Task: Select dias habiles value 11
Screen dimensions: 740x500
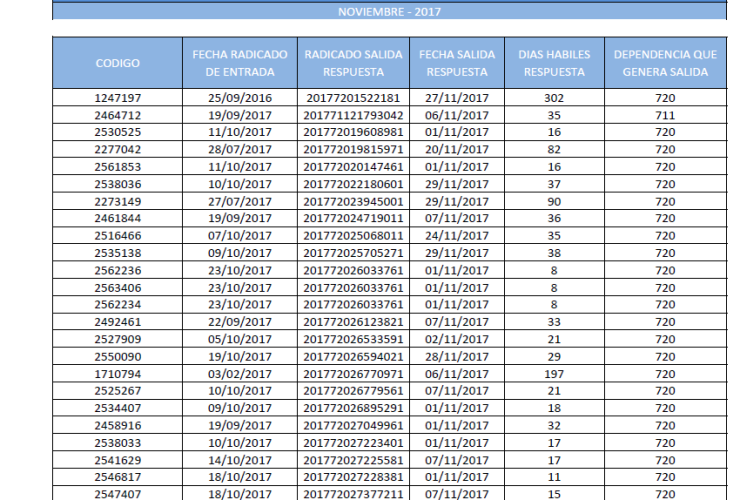Action: pos(554,477)
